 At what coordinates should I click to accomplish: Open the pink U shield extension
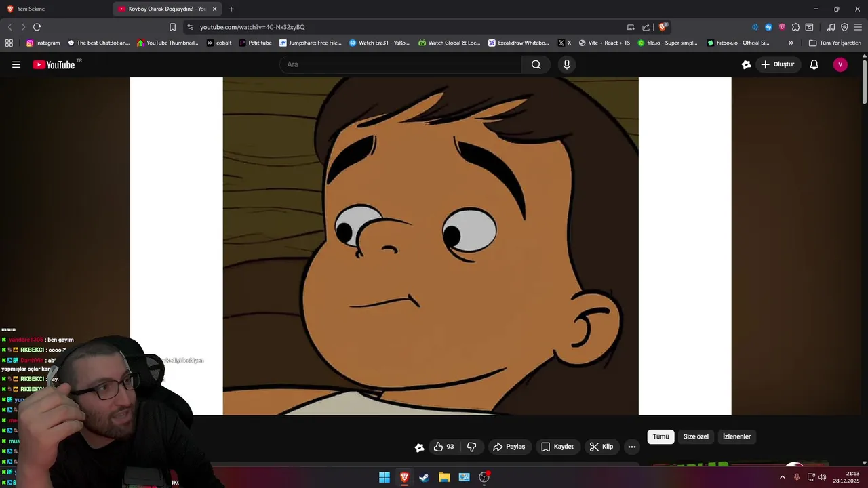tap(782, 27)
